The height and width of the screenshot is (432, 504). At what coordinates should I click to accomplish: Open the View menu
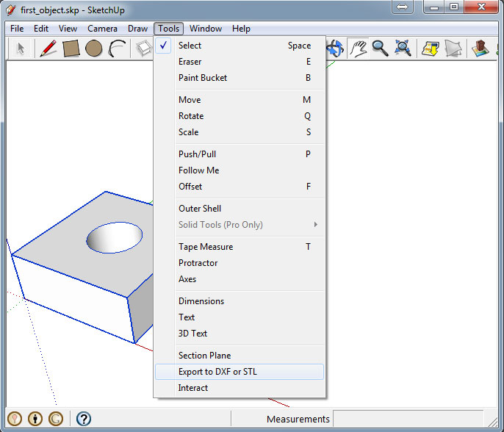(x=68, y=29)
